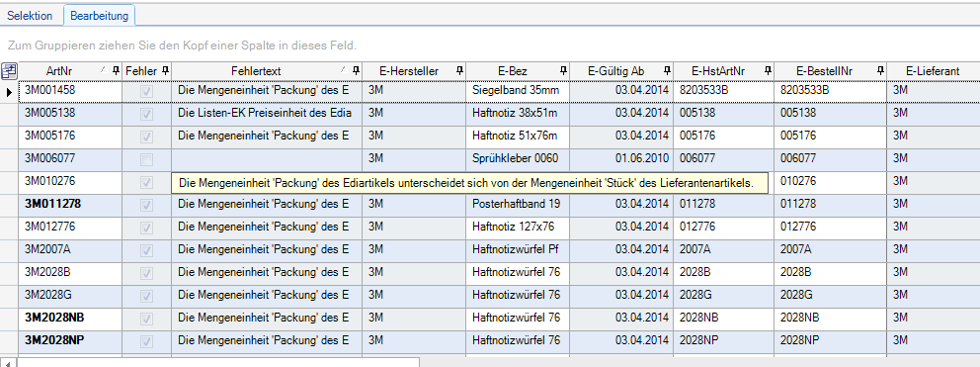Toggle the Fehler checkbox for 3M001458

[x=147, y=91]
